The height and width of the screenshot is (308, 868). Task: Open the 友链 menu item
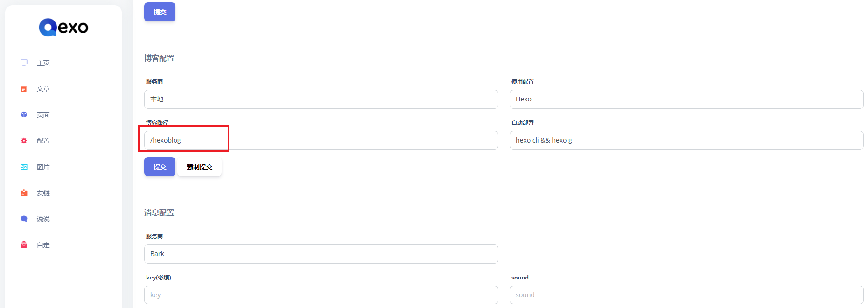click(43, 193)
